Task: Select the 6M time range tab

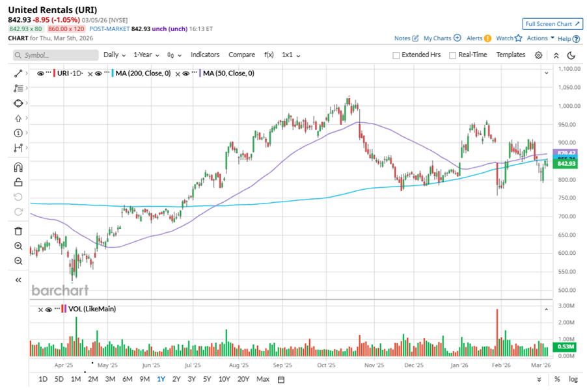Action: point(127,379)
